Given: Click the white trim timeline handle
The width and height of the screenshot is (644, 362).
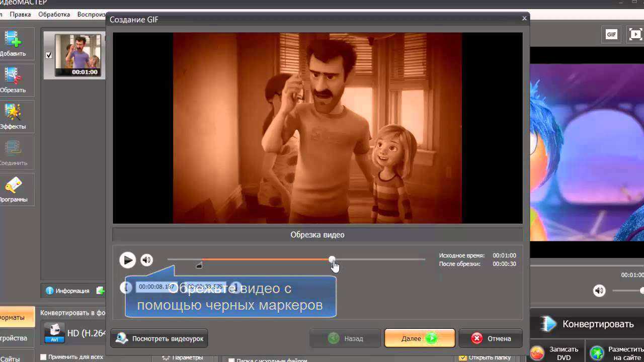Looking at the screenshot, I should coord(332,259).
